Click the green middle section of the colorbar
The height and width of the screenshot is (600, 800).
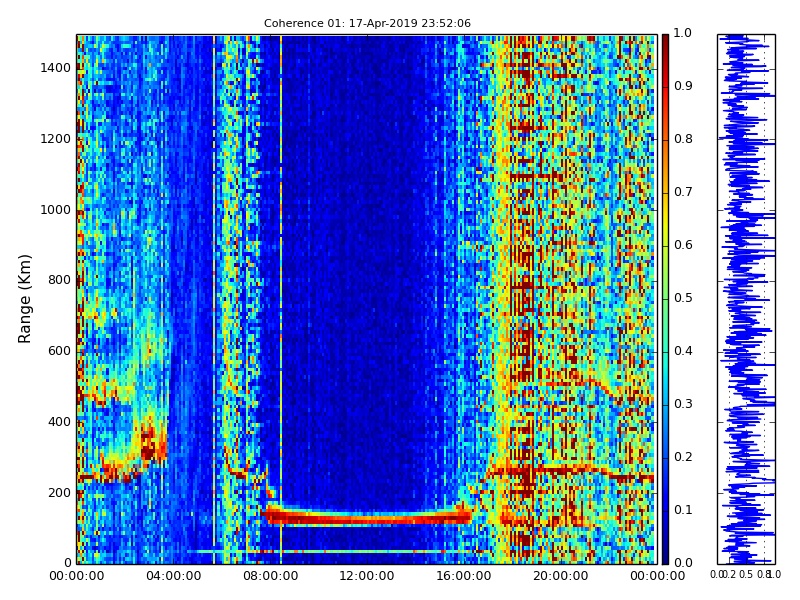[x=665, y=299]
